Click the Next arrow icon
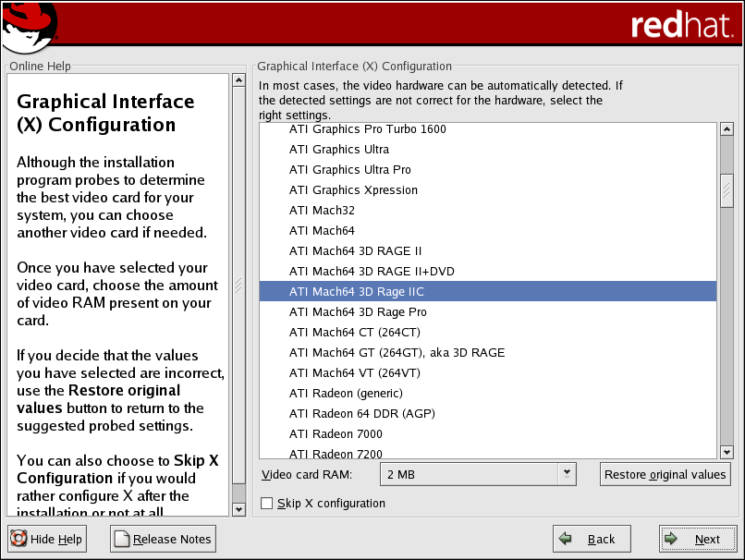745x560 pixels. pos(674,540)
